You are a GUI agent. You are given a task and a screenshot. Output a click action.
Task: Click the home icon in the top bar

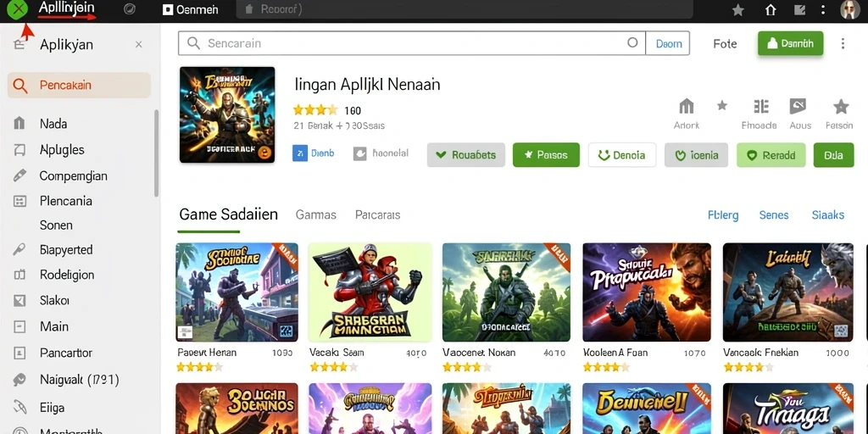point(770,10)
